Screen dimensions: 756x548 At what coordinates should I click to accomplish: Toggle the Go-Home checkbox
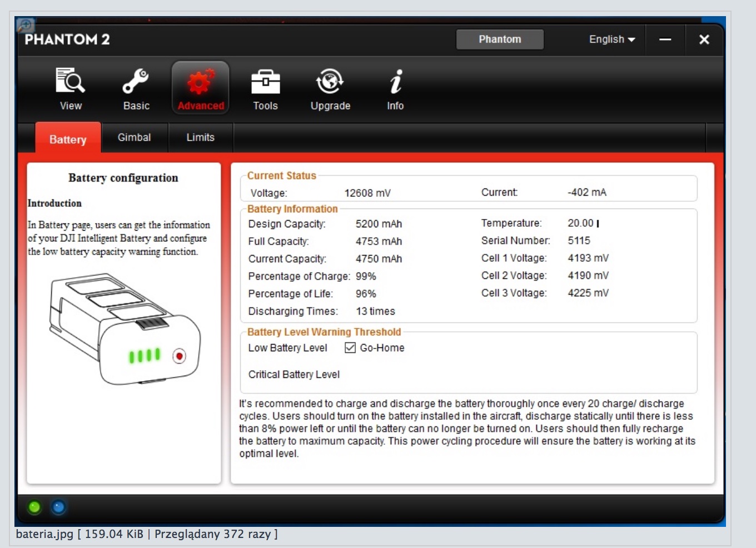[x=350, y=348]
